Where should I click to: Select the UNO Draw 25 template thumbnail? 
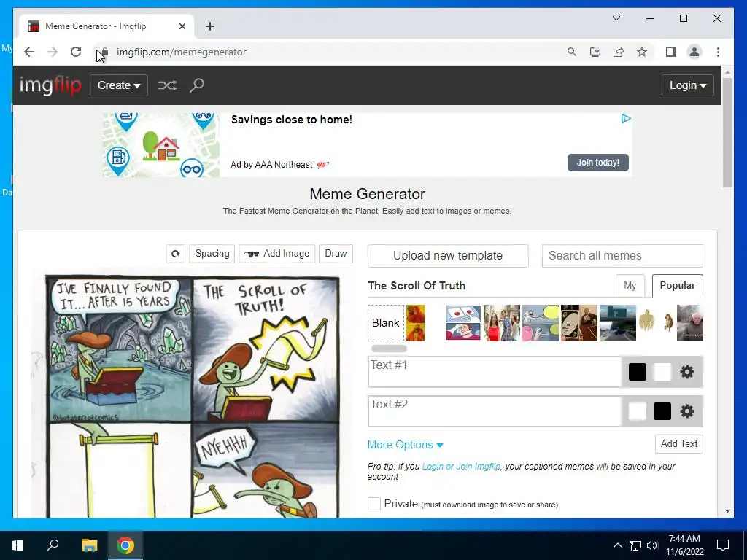(x=578, y=323)
